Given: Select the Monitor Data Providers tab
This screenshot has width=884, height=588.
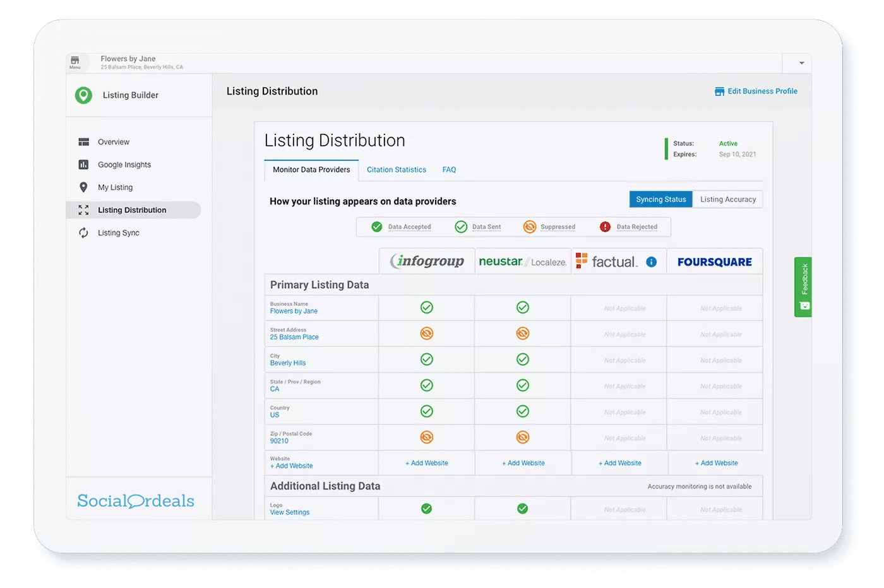Looking at the screenshot, I should pyautogui.click(x=311, y=170).
